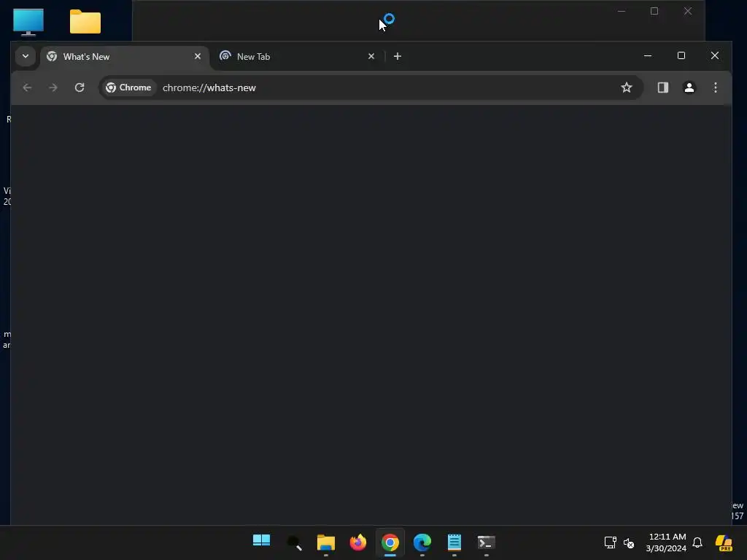
Task: Open the notification bell
Action: tap(697, 542)
